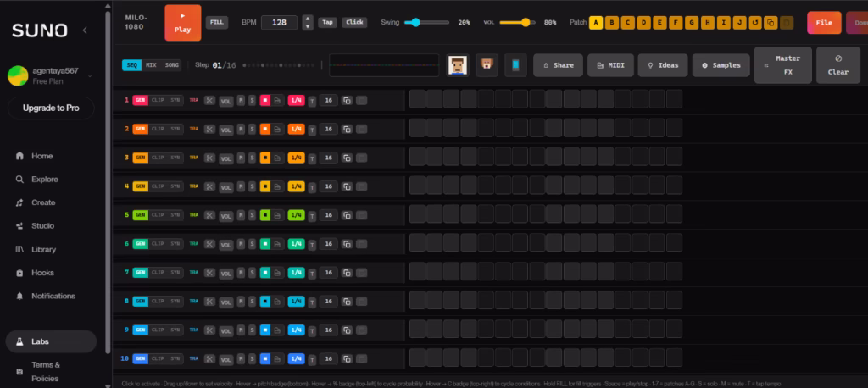Adjust the master VOL slider

tap(518, 23)
